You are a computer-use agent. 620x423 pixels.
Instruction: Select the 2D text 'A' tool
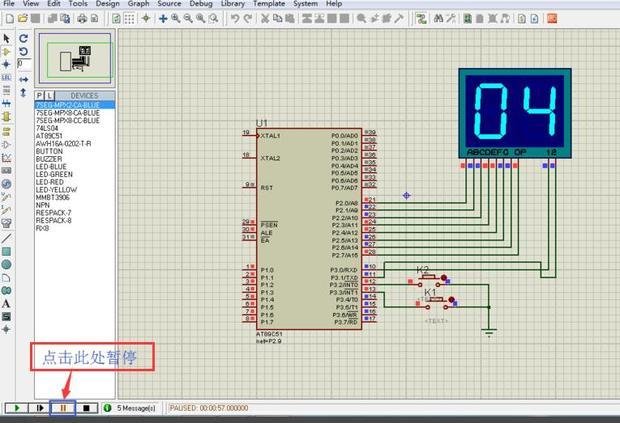click(x=7, y=303)
